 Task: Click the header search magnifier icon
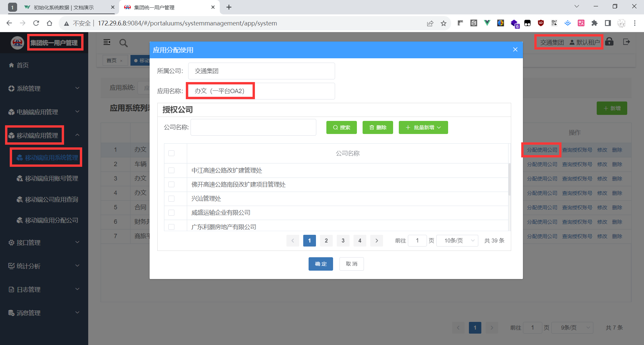pos(123,43)
